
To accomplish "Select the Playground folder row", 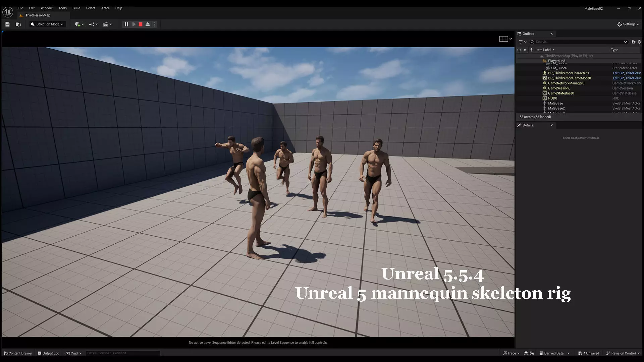I will (579, 61).
